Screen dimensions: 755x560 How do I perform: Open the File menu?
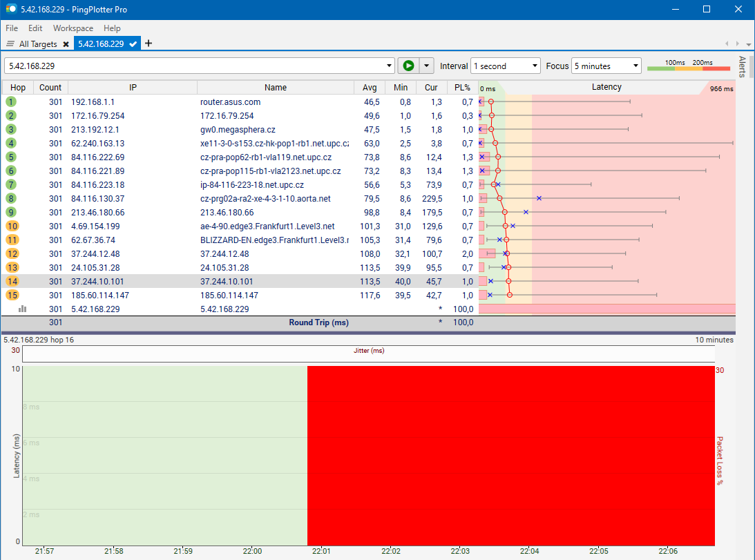(x=12, y=28)
